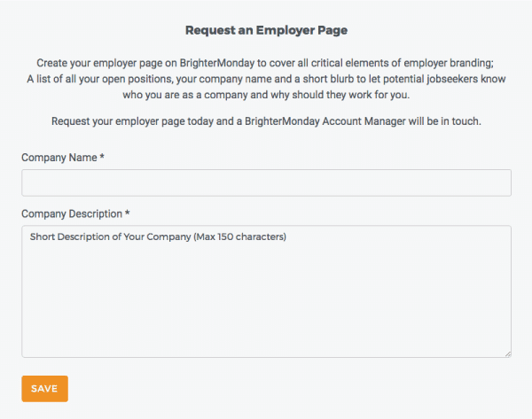The image size is (532, 419).
Task: Click the text area resize handle
Action: tap(507, 353)
